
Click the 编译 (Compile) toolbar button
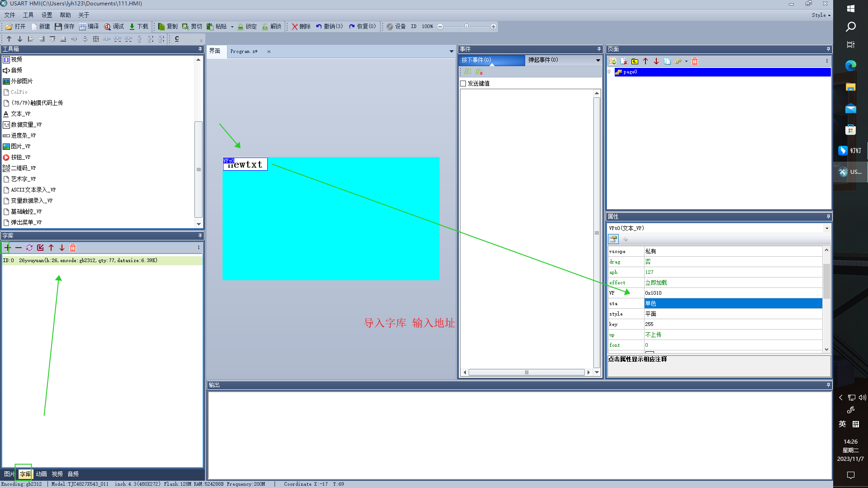(x=89, y=27)
